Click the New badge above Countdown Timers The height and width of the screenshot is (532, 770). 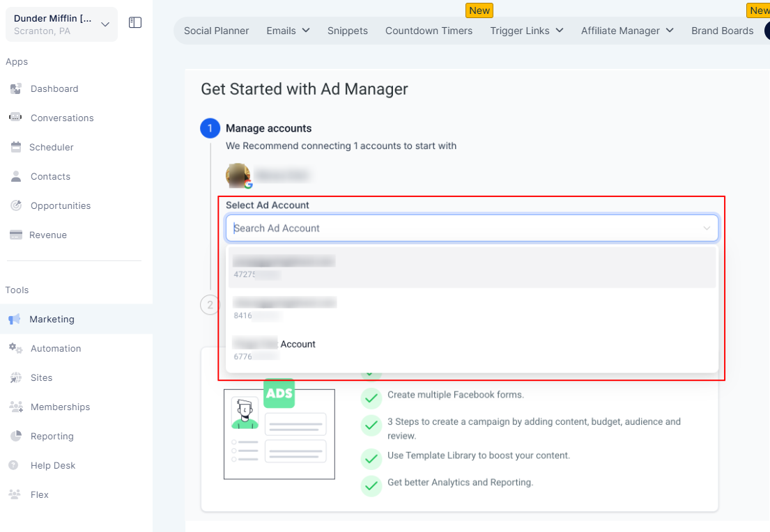(479, 10)
